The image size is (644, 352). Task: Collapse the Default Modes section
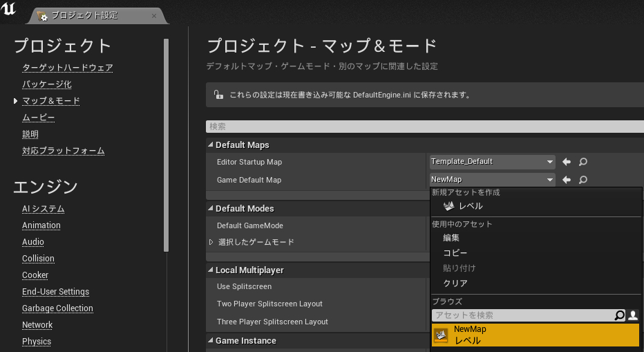tap(210, 208)
